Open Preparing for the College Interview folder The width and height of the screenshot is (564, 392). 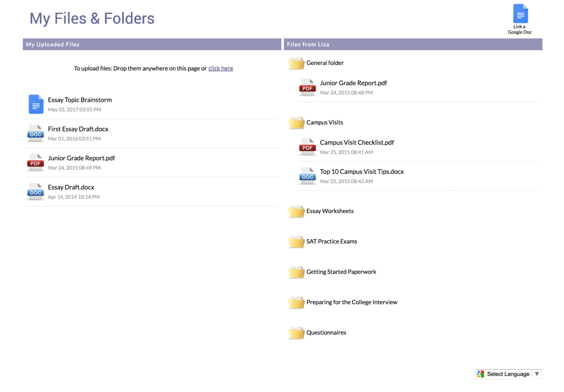point(296,303)
